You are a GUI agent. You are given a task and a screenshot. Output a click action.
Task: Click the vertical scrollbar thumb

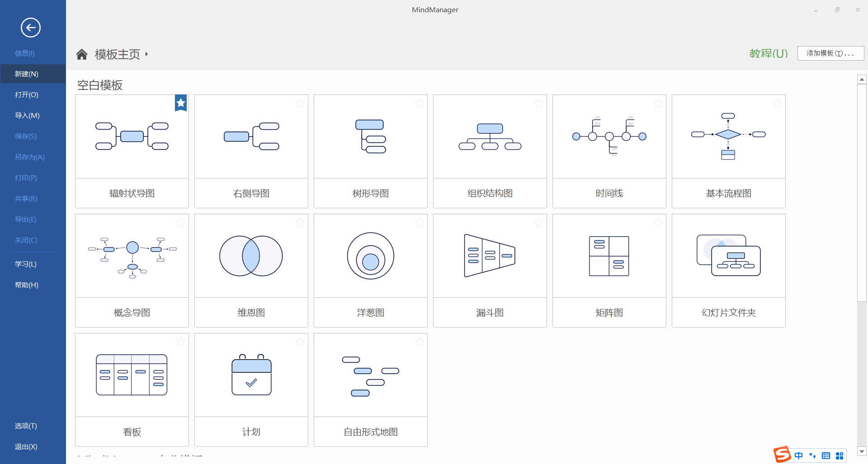(x=862, y=192)
